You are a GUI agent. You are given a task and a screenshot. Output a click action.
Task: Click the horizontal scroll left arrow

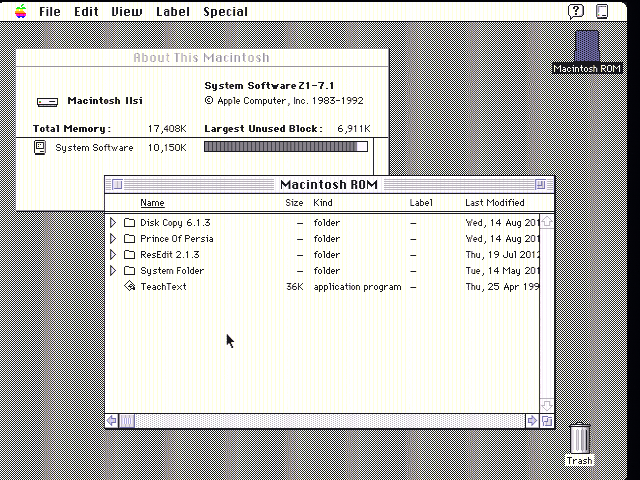[x=111, y=420]
